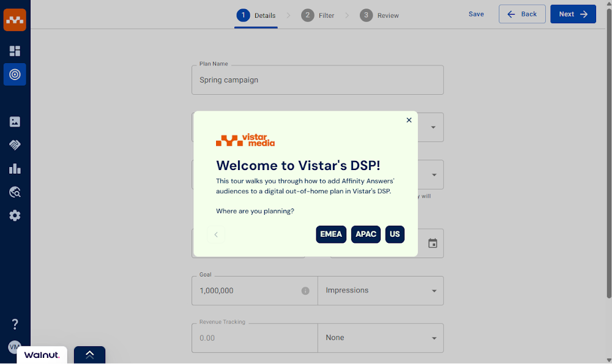
Task: Click the Goal info icon
Action: click(305, 291)
